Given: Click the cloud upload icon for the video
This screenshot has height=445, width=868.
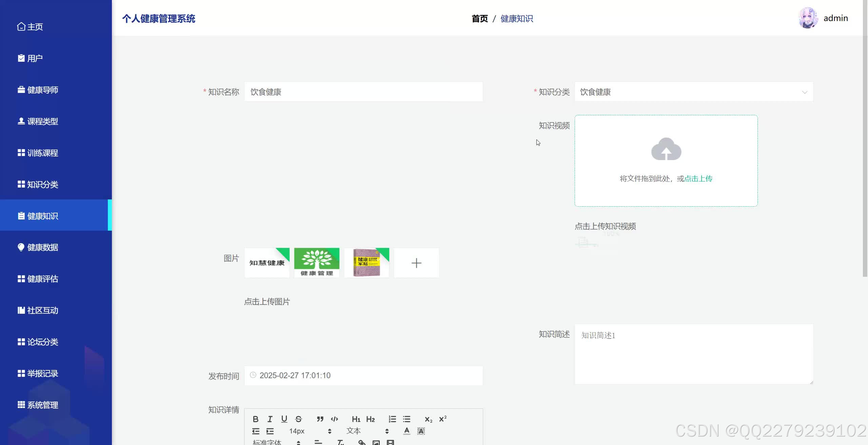Looking at the screenshot, I should (666, 149).
